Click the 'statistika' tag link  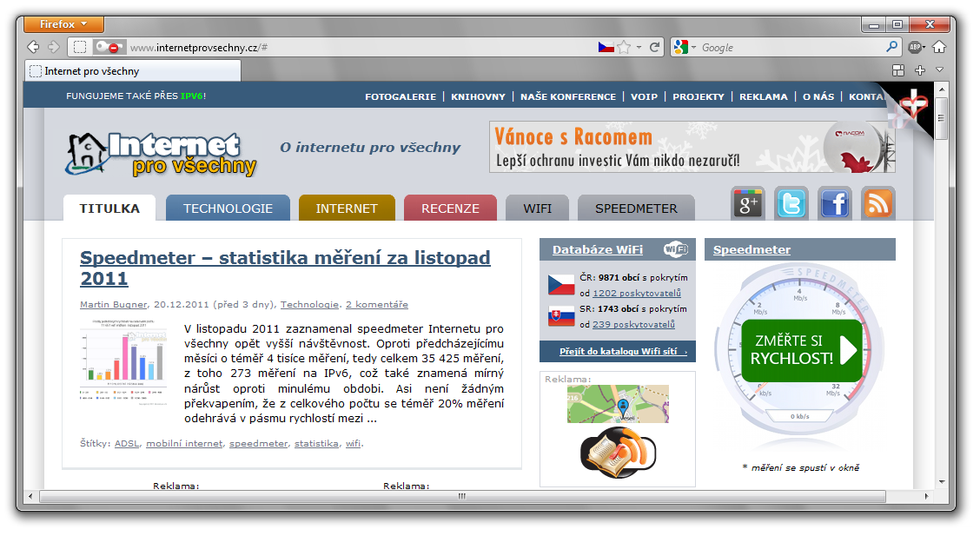pos(316,444)
